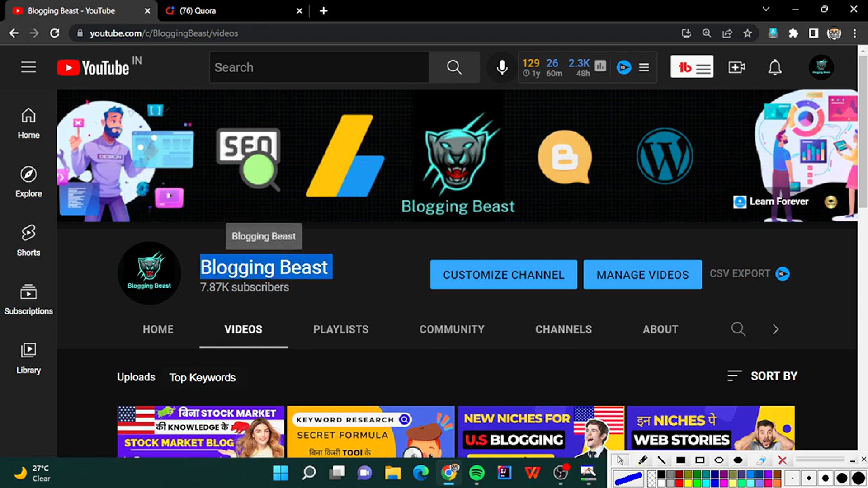Pick the red color swatch
This screenshot has height=488, width=868.
679,483
